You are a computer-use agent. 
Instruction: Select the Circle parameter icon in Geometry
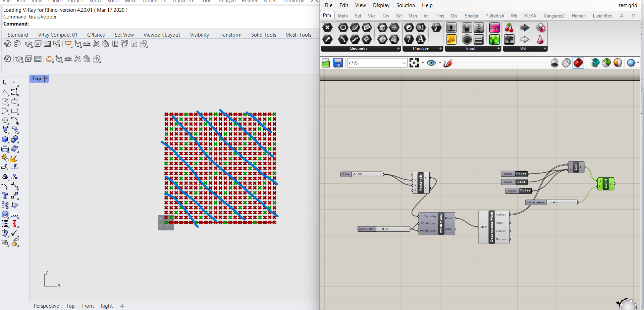coord(343,28)
